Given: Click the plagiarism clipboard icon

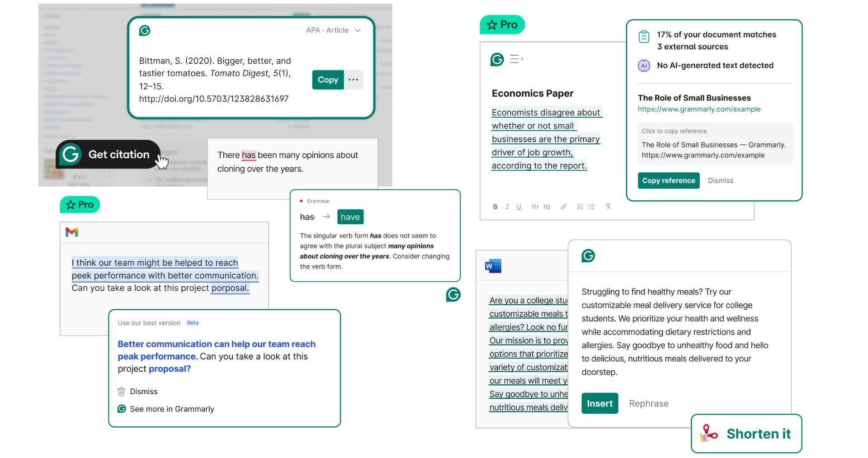Looking at the screenshot, I should click(644, 37).
